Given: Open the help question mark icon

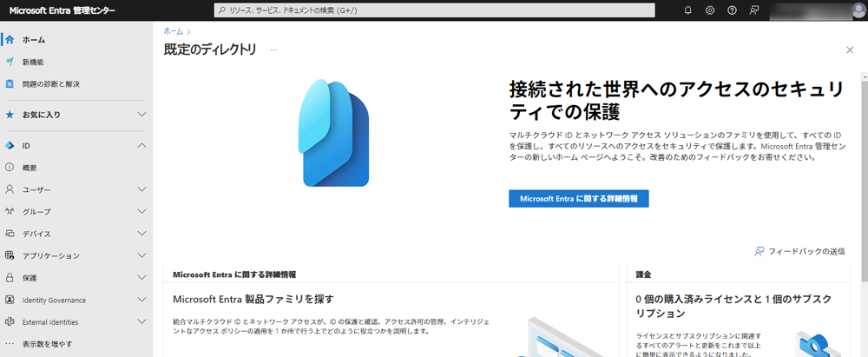Looking at the screenshot, I should (732, 10).
